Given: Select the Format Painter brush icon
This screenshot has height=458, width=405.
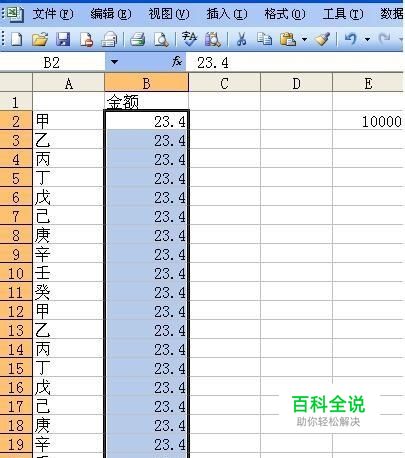Looking at the screenshot, I should point(323,39).
